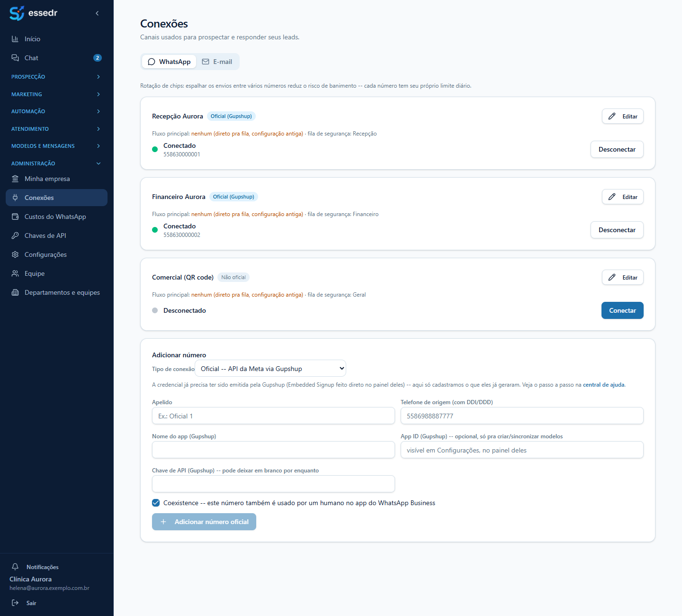This screenshot has height=616, width=682.
Task: Click the Chave de API (Gupshup) field
Action: 273,484
